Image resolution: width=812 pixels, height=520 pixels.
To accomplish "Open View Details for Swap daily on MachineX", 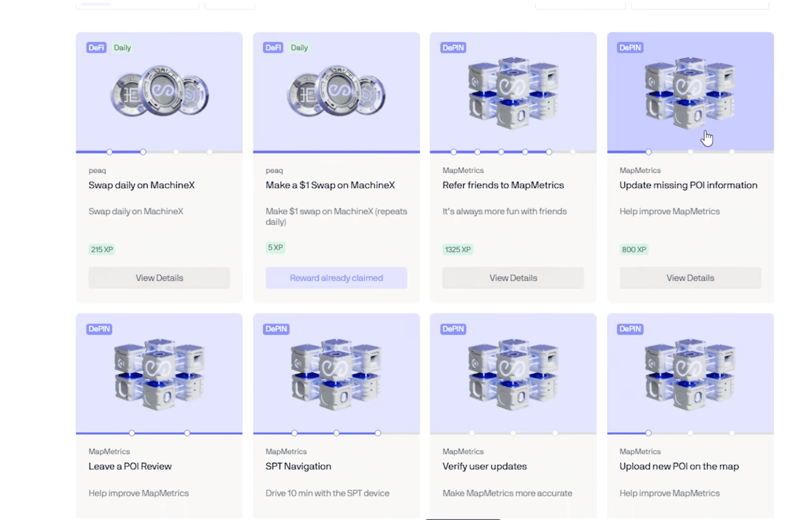I will pyautogui.click(x=159, y=278).
